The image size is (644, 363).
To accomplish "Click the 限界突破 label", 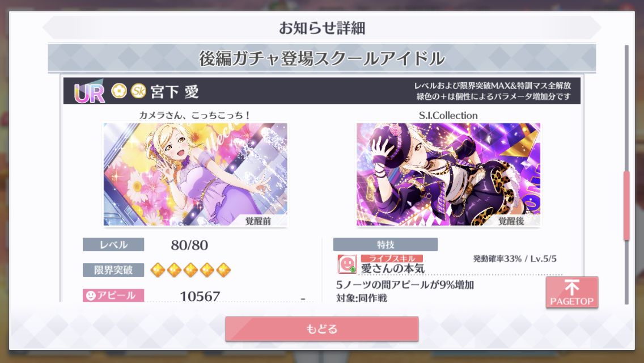I will [113, 270].
